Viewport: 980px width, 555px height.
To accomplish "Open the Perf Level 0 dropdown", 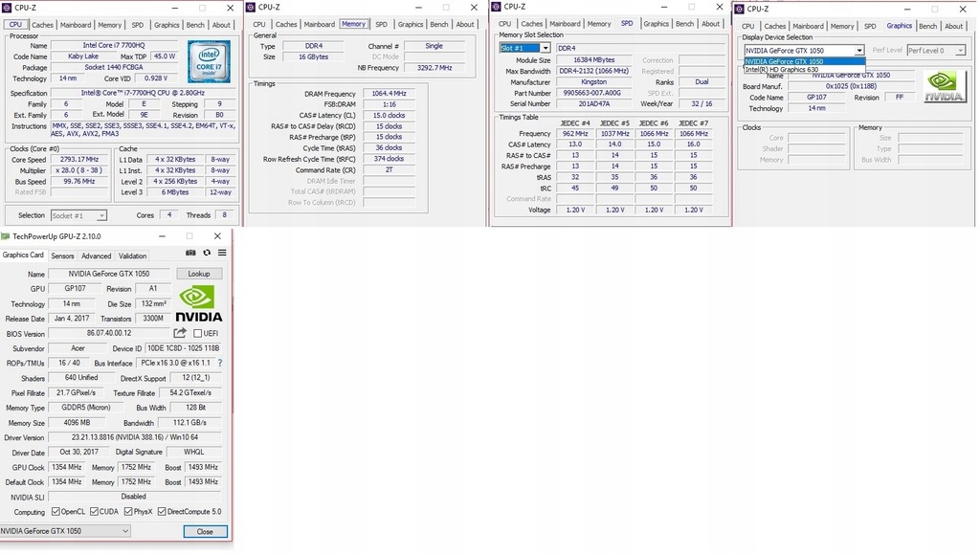I will click(936, 50).
